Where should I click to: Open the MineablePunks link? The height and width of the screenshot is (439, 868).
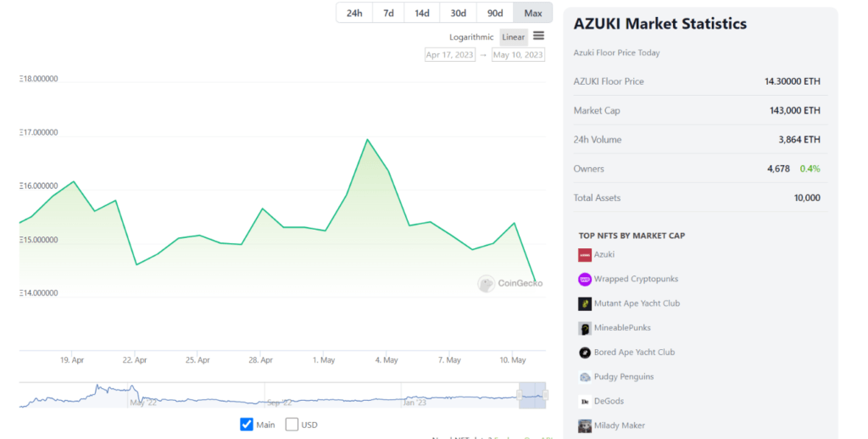[622, 328]
